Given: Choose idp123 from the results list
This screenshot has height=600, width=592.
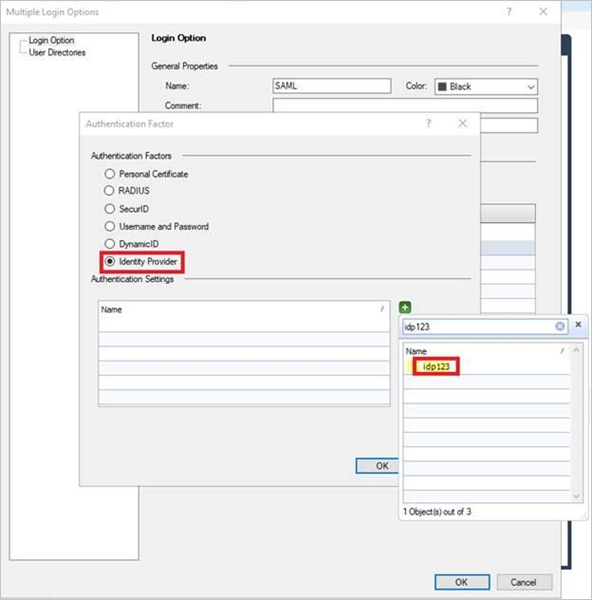Looking at the screenshot, I should (x=436, y=367).
